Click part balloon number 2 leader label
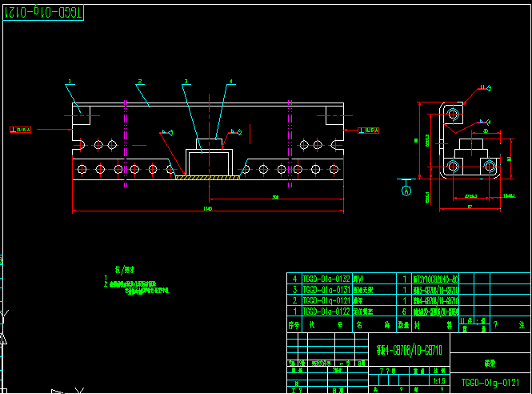 (139, 81)
